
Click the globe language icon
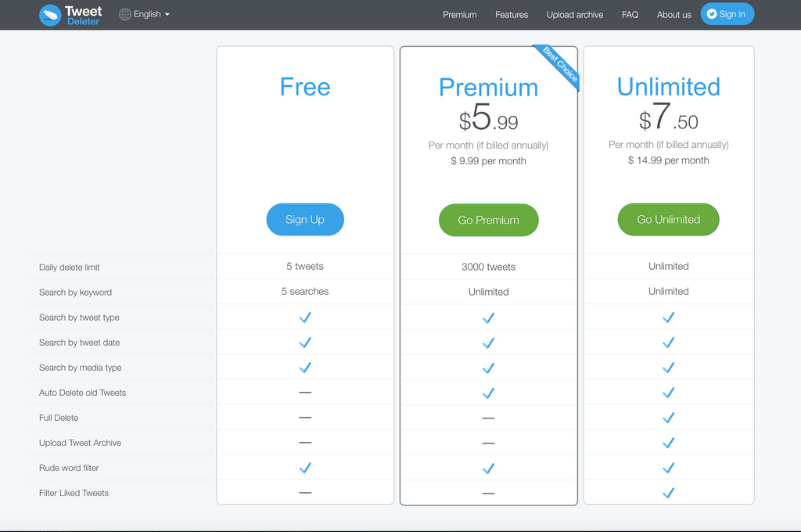click(x=125, y=14)
